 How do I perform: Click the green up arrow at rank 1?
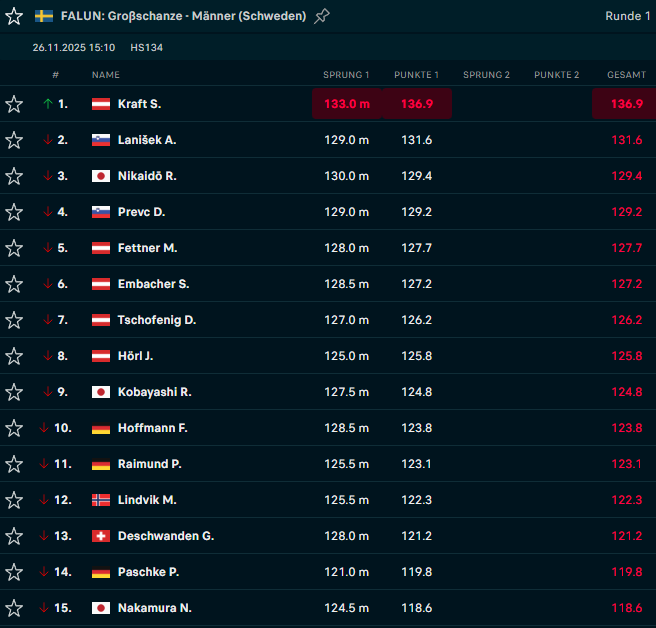(46, 104)
